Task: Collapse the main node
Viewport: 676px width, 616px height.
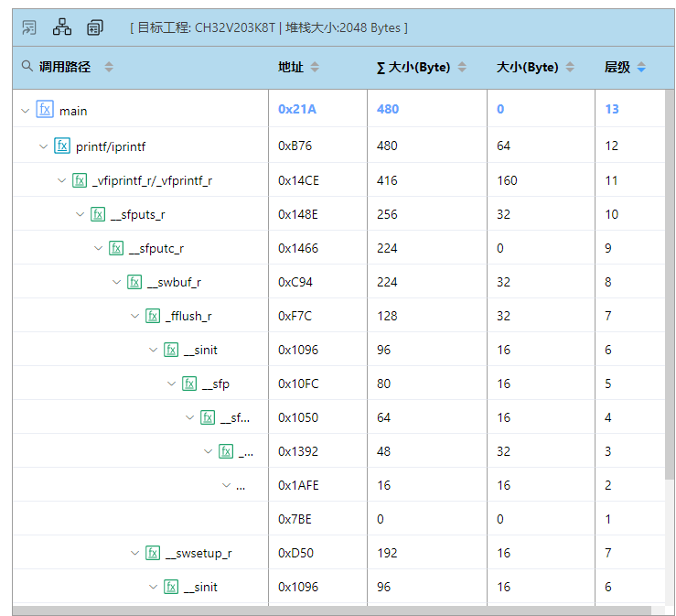Action: [x=26, y=111]
